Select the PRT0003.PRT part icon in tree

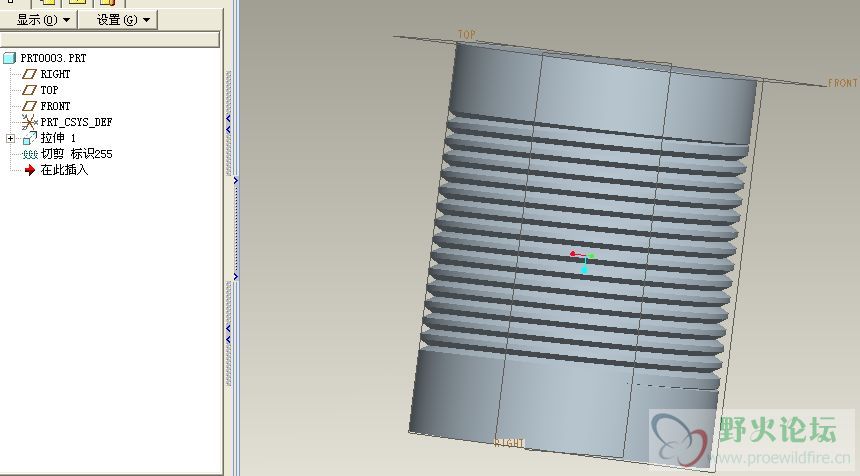(x=9, y=58)
